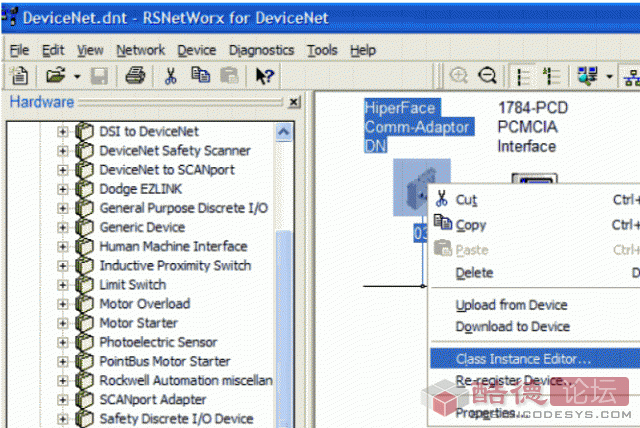
Task: Expand the Motor Starter tree node
Action: [x=63, y=323]
